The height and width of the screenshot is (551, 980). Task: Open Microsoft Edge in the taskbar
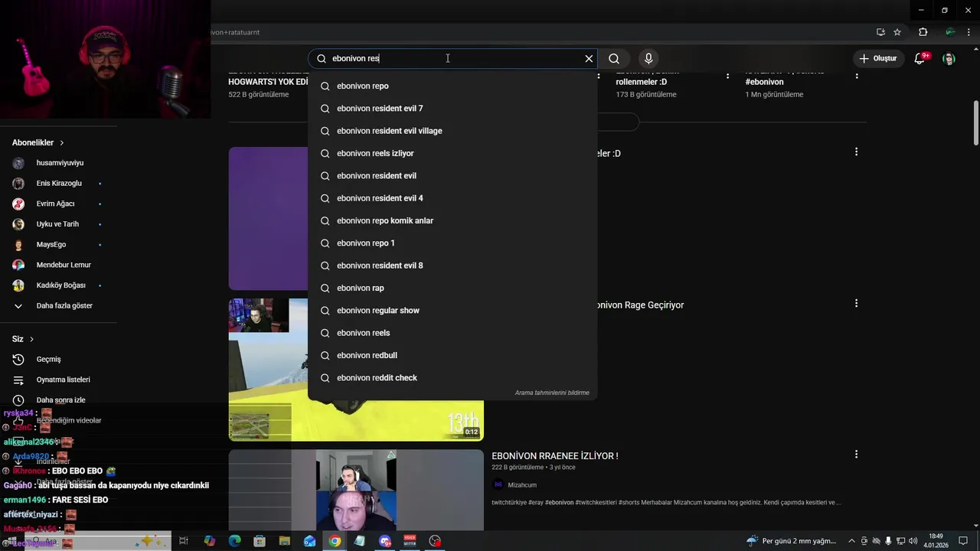(234, 541)
